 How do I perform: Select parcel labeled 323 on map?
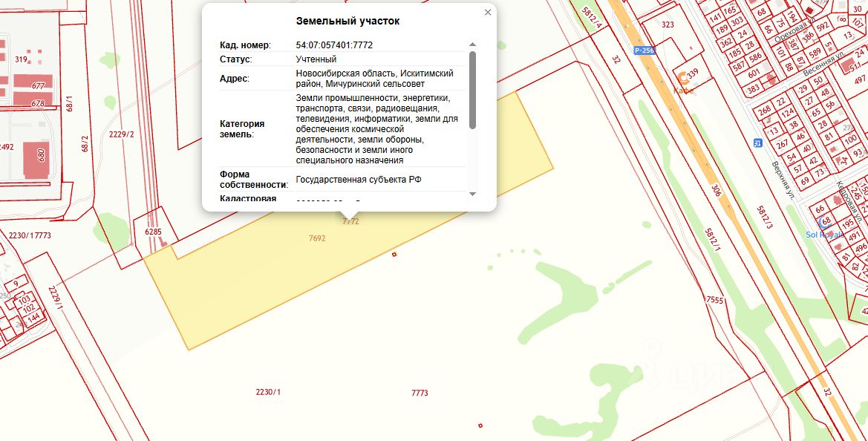pos(668,25)
